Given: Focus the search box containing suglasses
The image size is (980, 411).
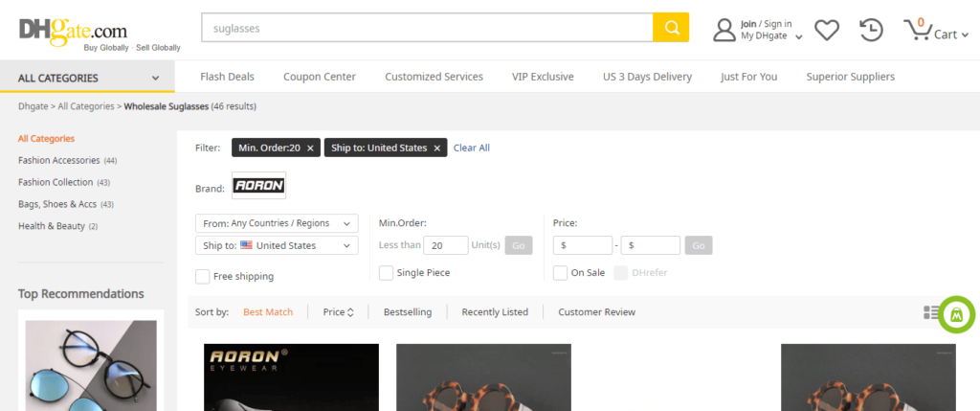Looking at the screenshot, I should pos(428,28).
